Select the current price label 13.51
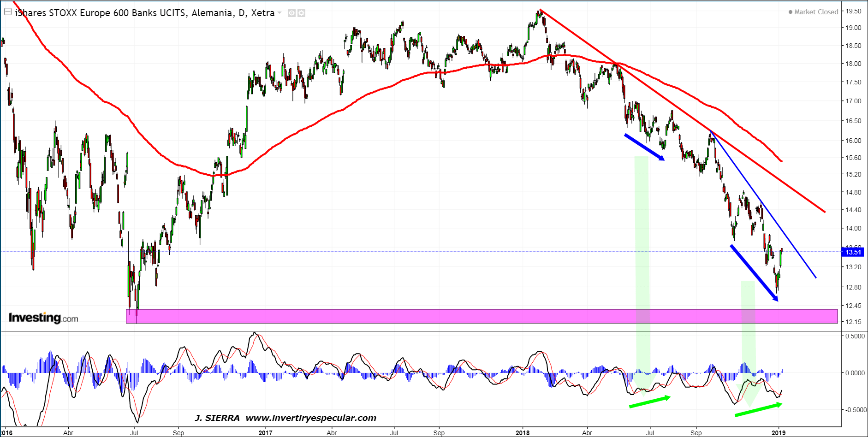868x437 pixels. click(x=853, y=252)
